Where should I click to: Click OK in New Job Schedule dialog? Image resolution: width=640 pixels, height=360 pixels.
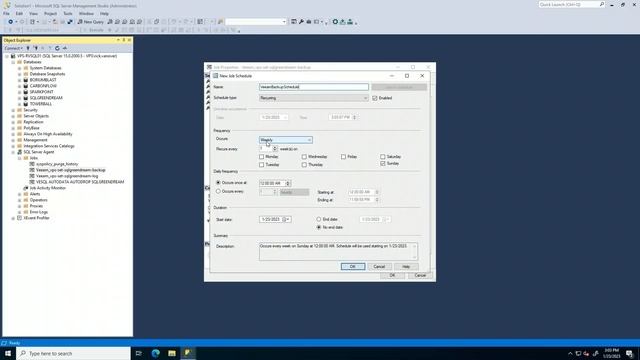[x=353, y=267]
